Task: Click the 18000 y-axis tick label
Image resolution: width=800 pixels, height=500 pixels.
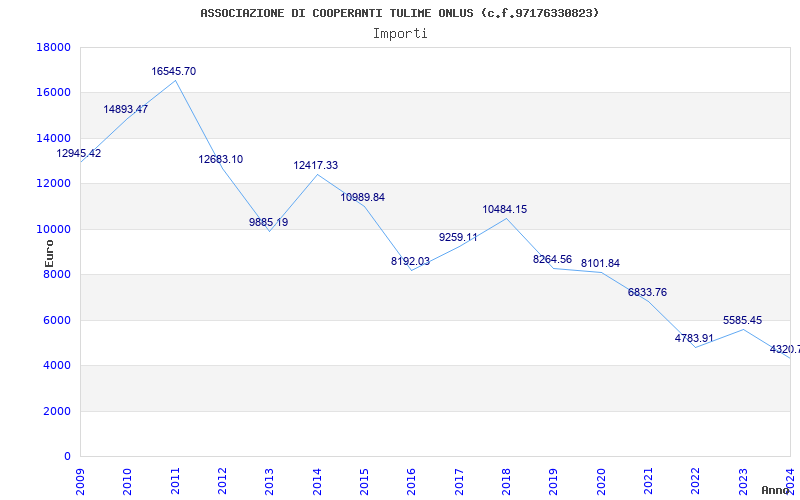Action: point(53,48)
